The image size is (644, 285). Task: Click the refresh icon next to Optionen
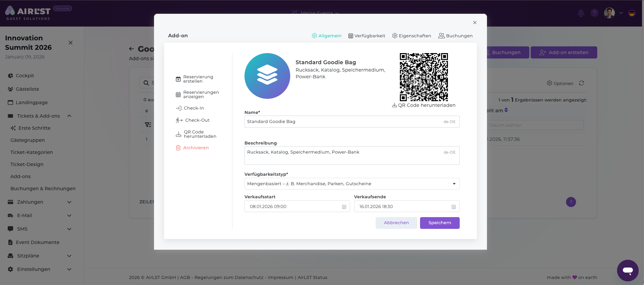coord(581,83)
